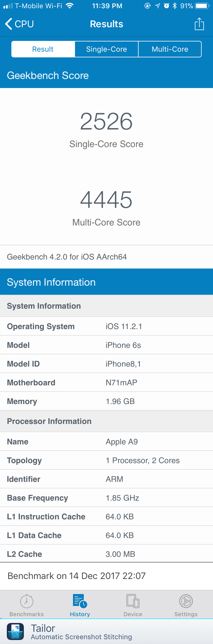This screenshot has width=213, height=644.
Task: Tap the share icon in header
Action: click(199, 24)
